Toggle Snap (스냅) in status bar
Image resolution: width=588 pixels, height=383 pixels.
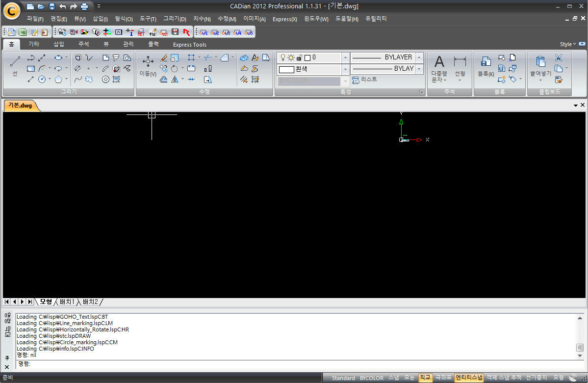pos(394,378)
